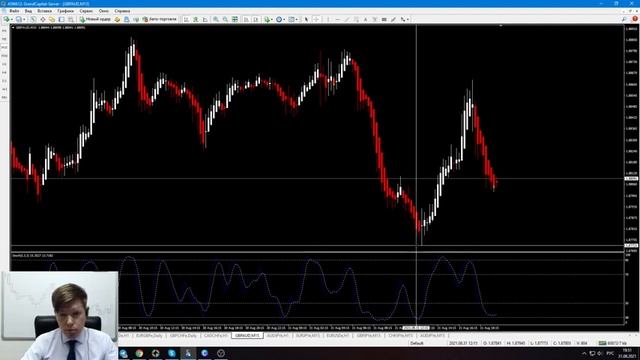This screenshot has height=360, width=640.
Task: Toggle the Data Window panel
Action: (x=43, y=19)
